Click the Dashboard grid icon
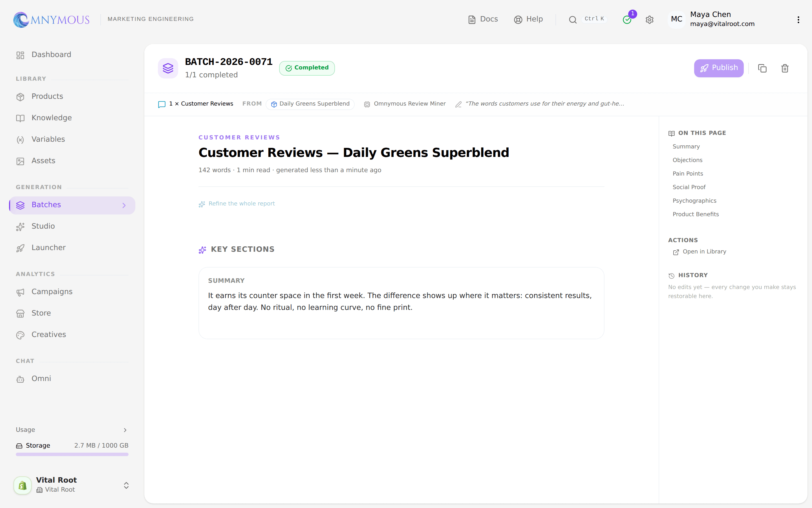This screenshot has height=508, width=812. [x=21, y=55]
